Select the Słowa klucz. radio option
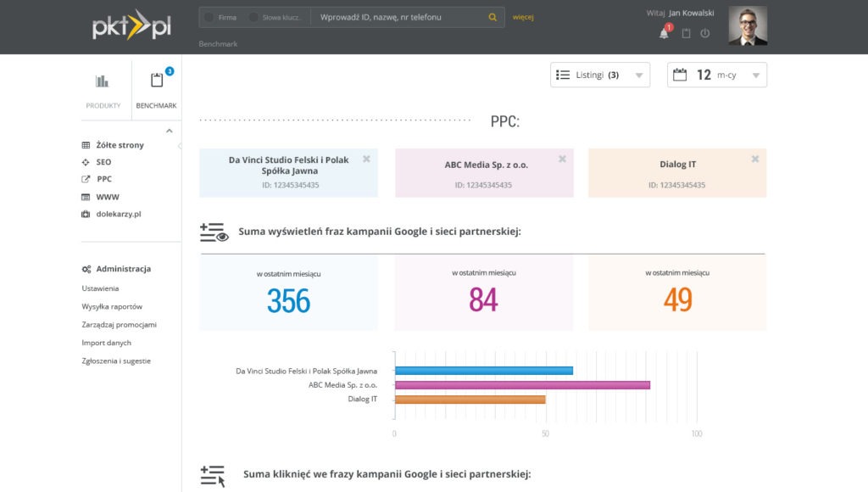868x492 pixels. [x=253, y=17]
